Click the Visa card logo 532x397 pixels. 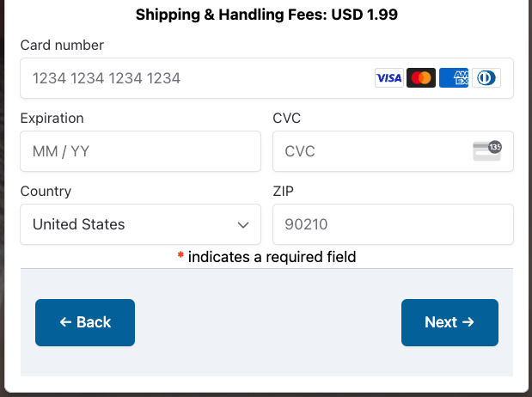(x=388, y=78)
